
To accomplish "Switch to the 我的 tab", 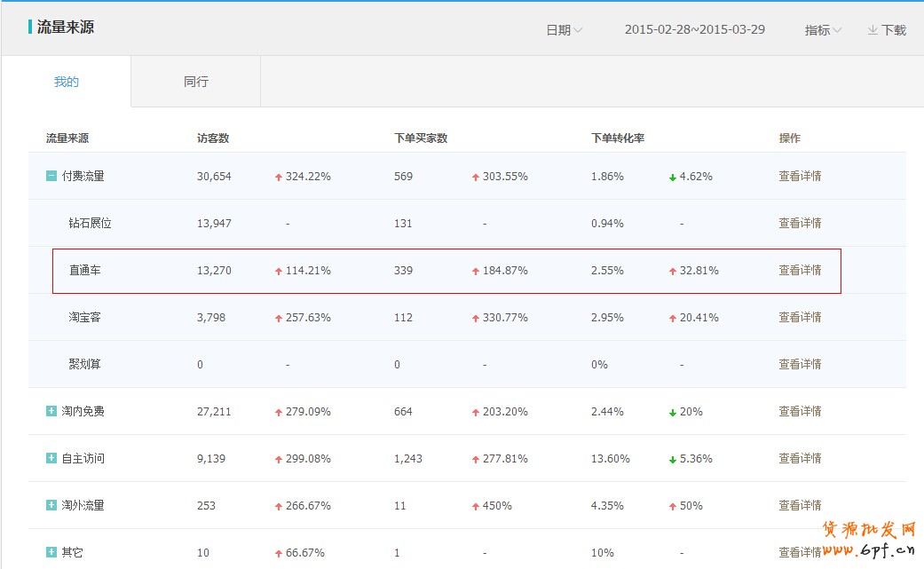I will [x=67, y=82].
